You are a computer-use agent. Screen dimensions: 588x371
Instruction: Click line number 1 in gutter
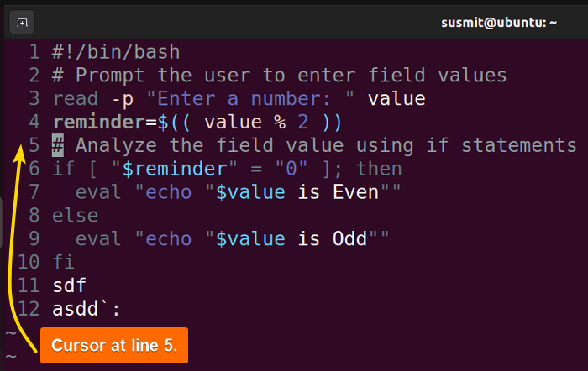pos(34,52)
